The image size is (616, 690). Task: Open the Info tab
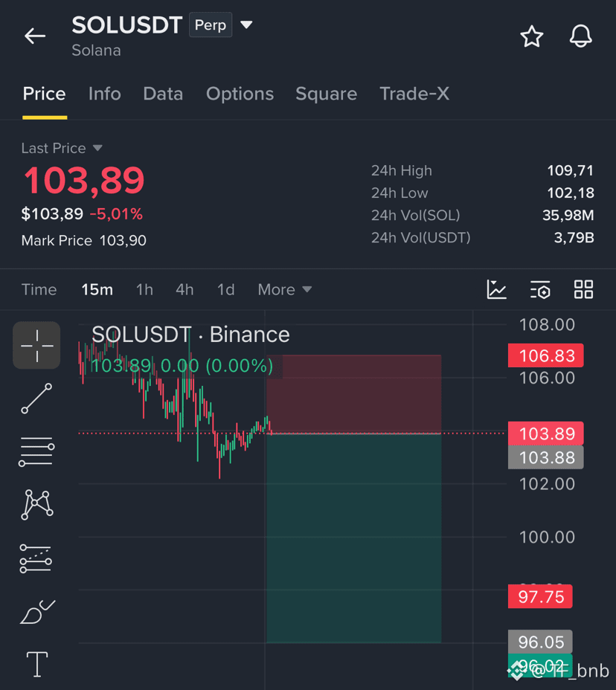104,94
